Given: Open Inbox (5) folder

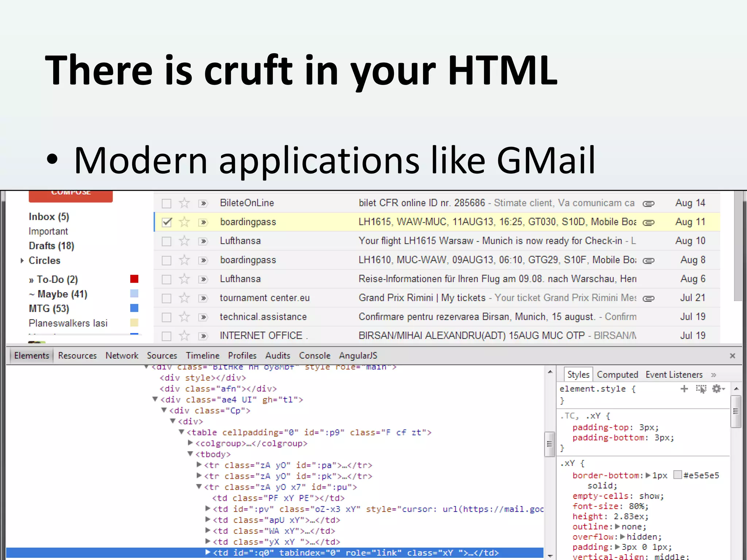Looking at the screenshot, I should [49, 217].
